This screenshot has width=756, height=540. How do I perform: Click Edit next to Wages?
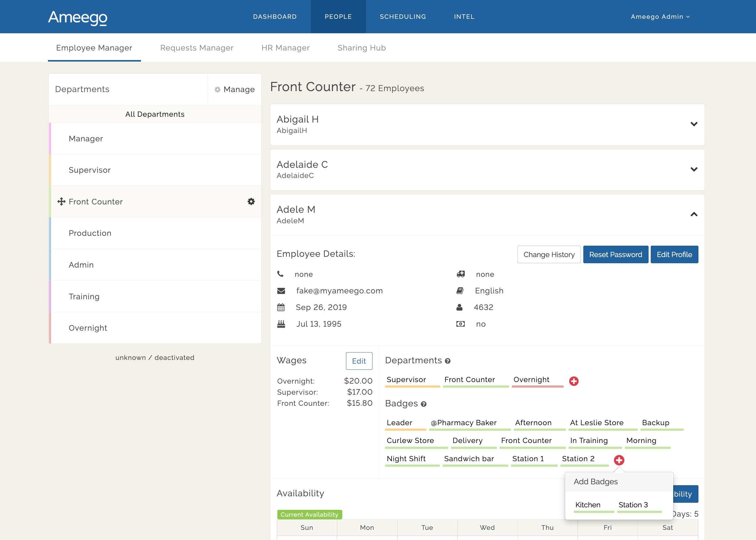coord(359,361)
